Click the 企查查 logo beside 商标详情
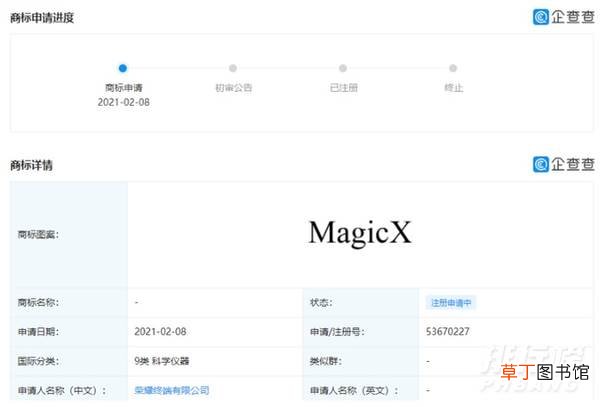 564,164
